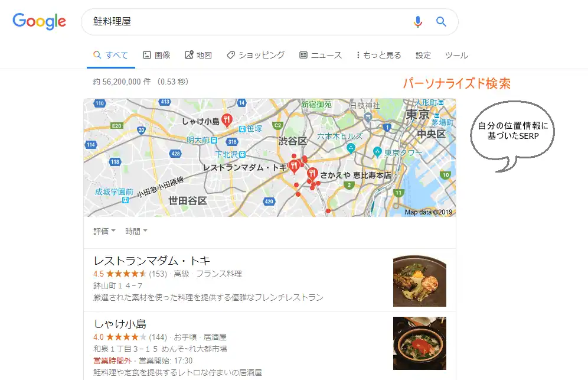Expand the 評価 rating filter dropdown
Image resolution: width=588 pixels, height=380 pixels.
pos(104,231)
